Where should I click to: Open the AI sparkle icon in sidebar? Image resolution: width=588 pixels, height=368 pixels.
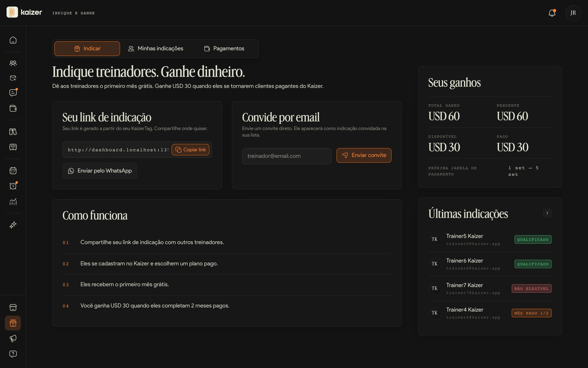[x=13, y=225]
